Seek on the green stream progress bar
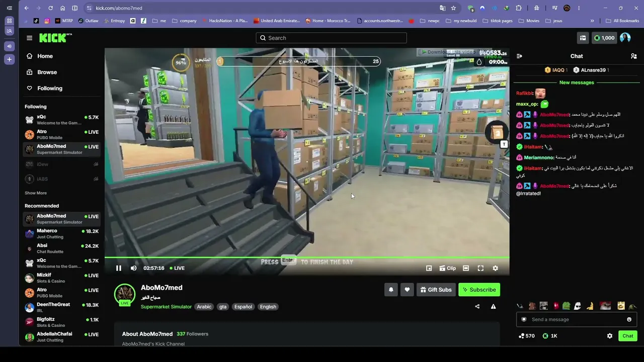The height and width of the screenshot is (362, 644). click(307, 257)
